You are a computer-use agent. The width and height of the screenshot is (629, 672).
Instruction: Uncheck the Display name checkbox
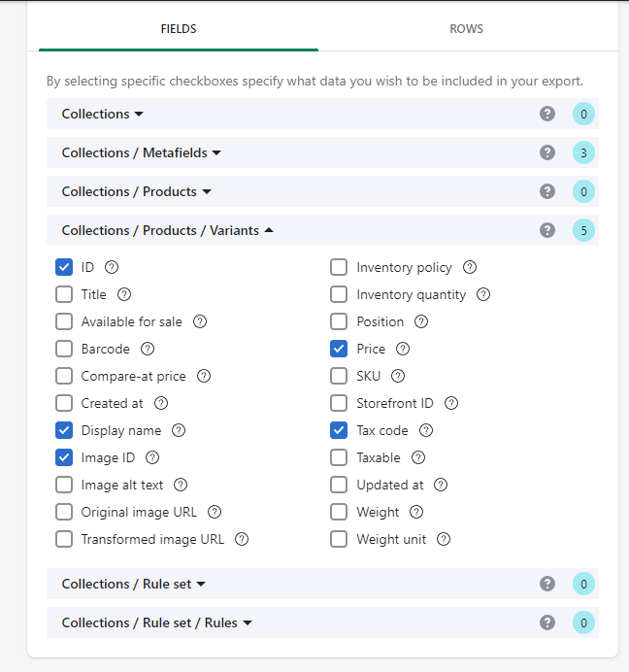point(64,430)
